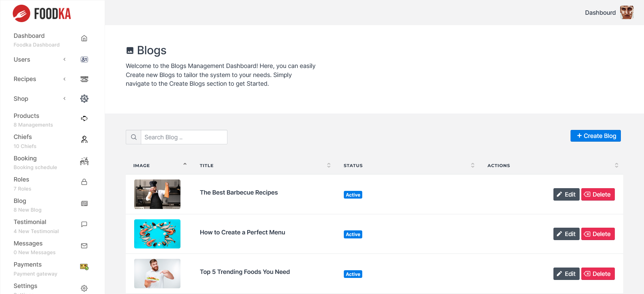Click the ID card icon beside Users

click(84, 60)
